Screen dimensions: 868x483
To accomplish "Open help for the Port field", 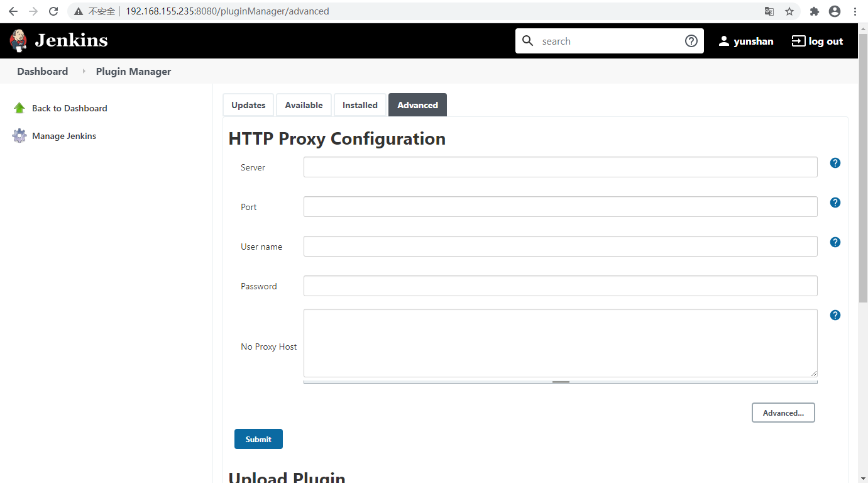I will pyautogui.click(x=835, y=203).
